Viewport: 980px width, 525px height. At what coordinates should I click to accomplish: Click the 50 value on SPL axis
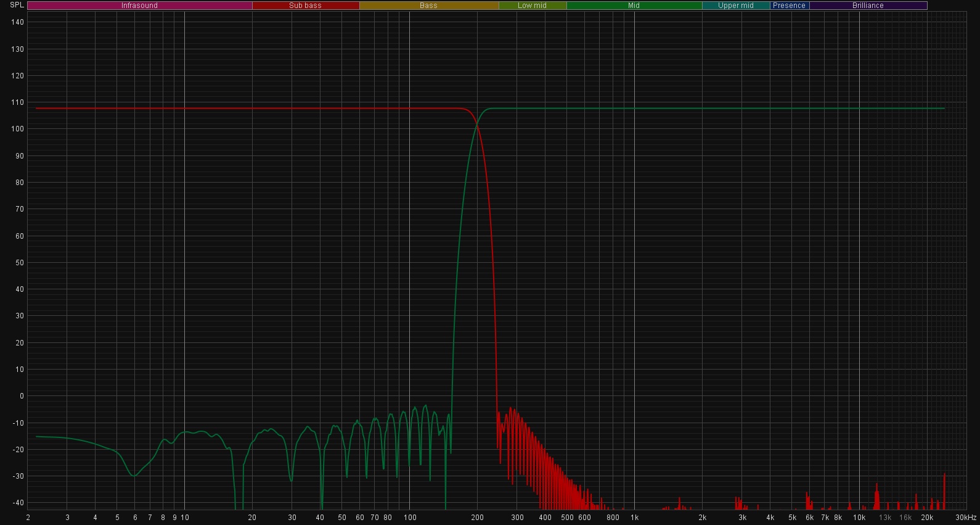click(x=20, y=263)
